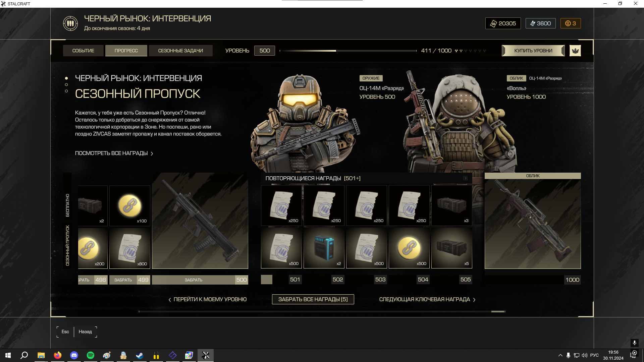
Task: Open the level 500 weapon reward card
Action: [200, 221]
